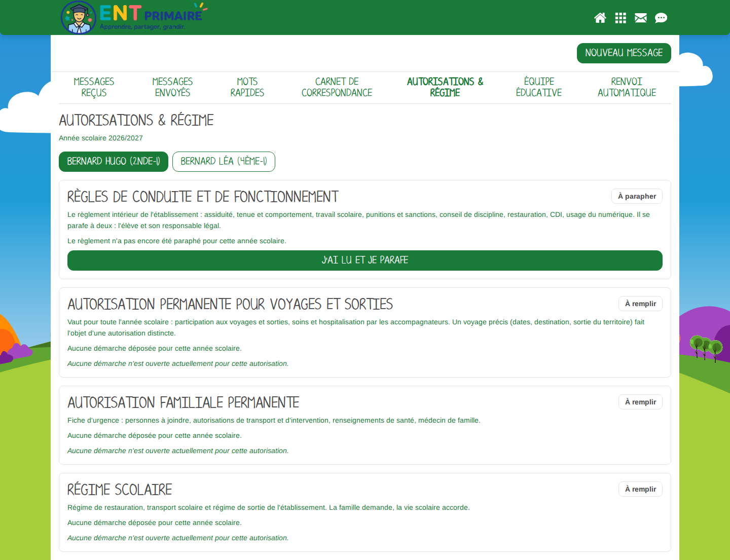Select student Bernard Hugo (2NDE-1)
This screenshot has width=730, height=560.
tap(114, 162)
